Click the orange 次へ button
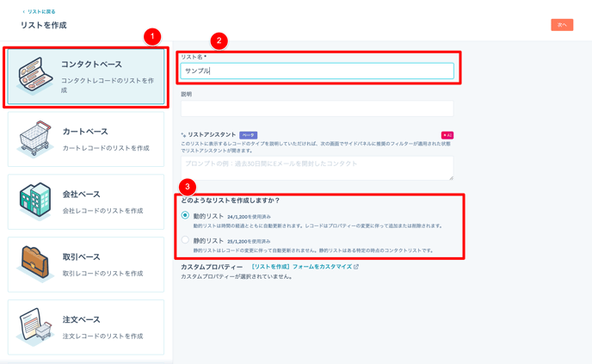The image size is (592, 364). [x=562, y=25]
